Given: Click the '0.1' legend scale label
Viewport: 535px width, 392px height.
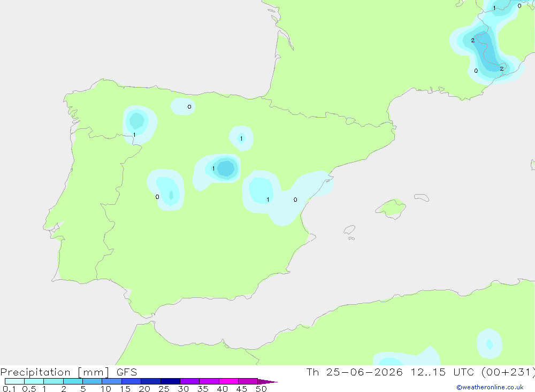Looking at the screenshot, I should (x=9, y=389).
